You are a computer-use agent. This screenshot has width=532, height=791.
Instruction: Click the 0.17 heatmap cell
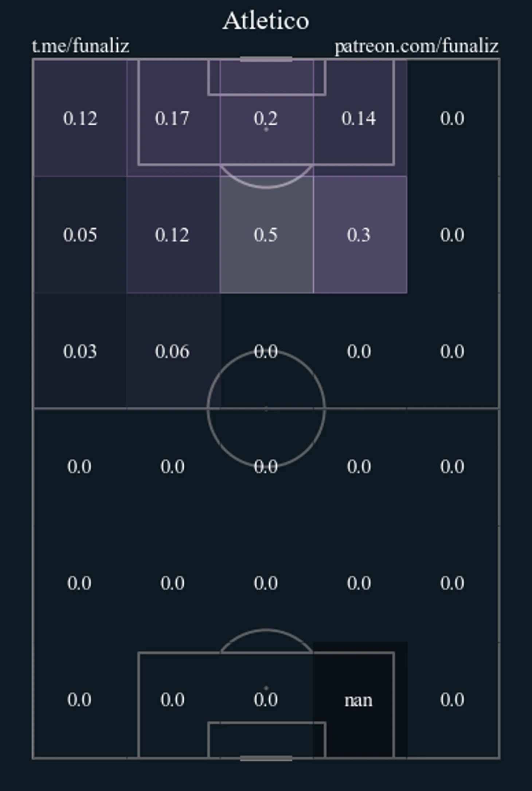coord(173,118)
